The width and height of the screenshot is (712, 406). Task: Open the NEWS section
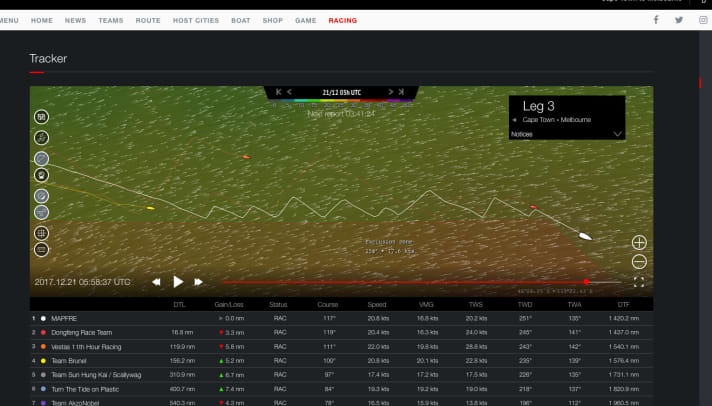pyautogui.click(x=75, y=20)
